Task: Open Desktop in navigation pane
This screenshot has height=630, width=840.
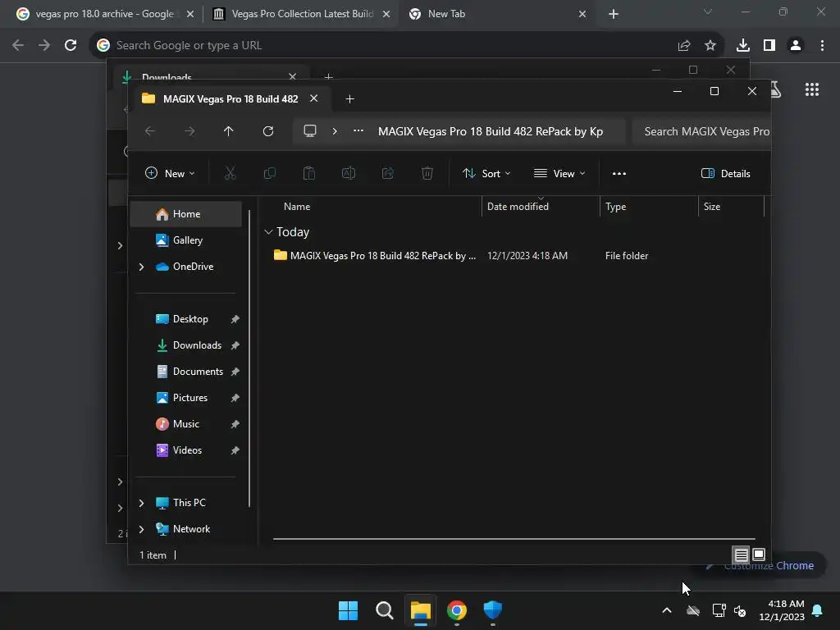Action: coord(186,319)
